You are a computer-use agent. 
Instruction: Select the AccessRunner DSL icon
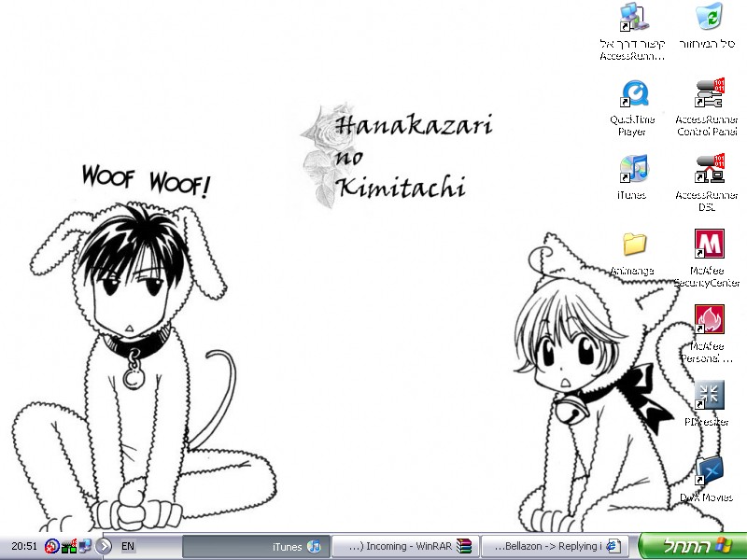(x=709, y=170)
